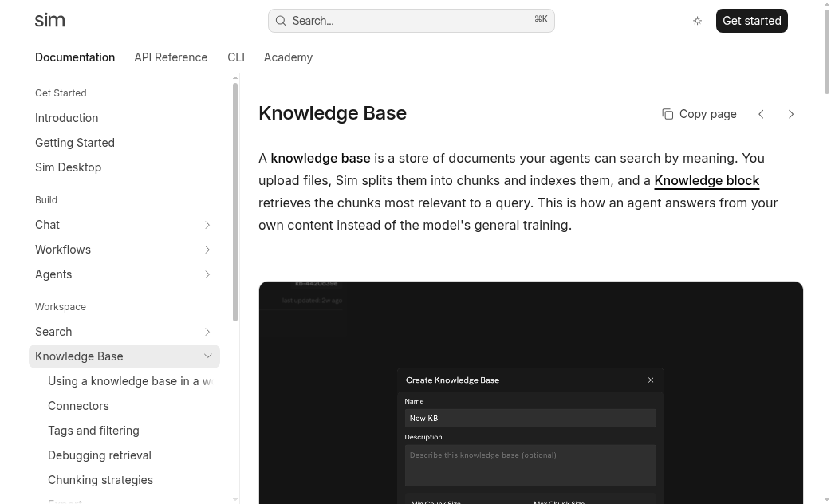
Task: Expand the Search sidebar section
Action: click(207, 332)
